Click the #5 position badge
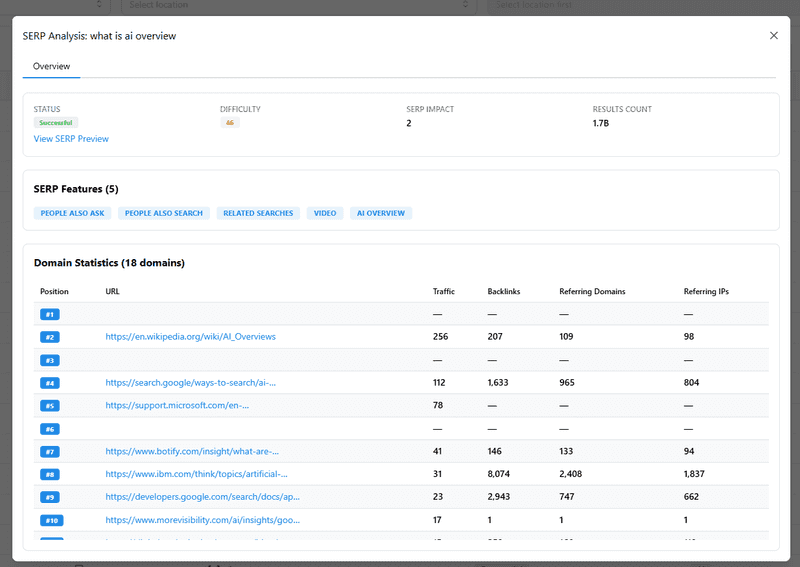This screenshot has width=800, height=567. [50, 406]
